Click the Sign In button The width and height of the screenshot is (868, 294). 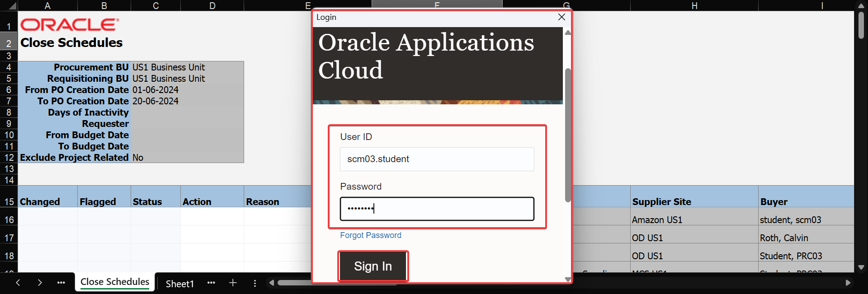(x=373, y=266)
